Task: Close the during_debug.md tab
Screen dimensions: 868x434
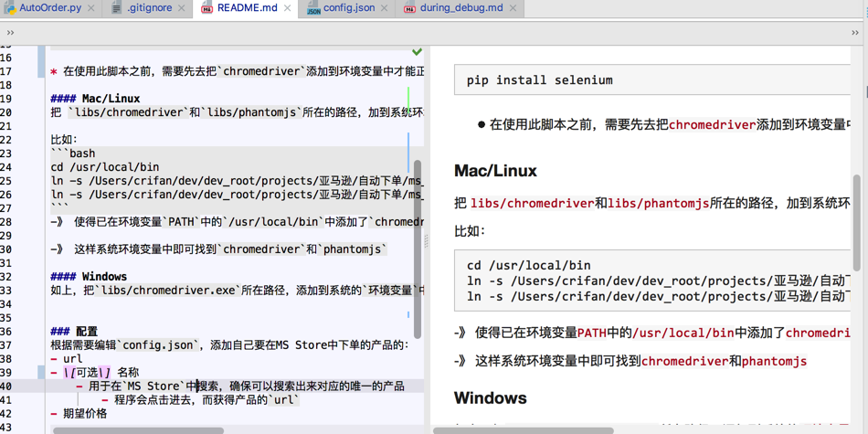Action: [513, 9]
